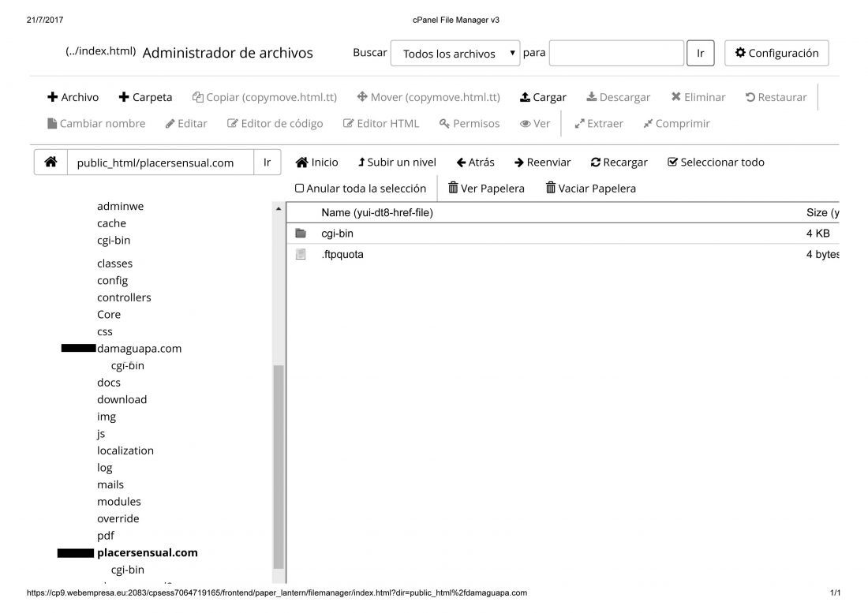The width and height of the screenshot is (868, 613).
Task: Click the search text input field
Action: coord(617,53)
